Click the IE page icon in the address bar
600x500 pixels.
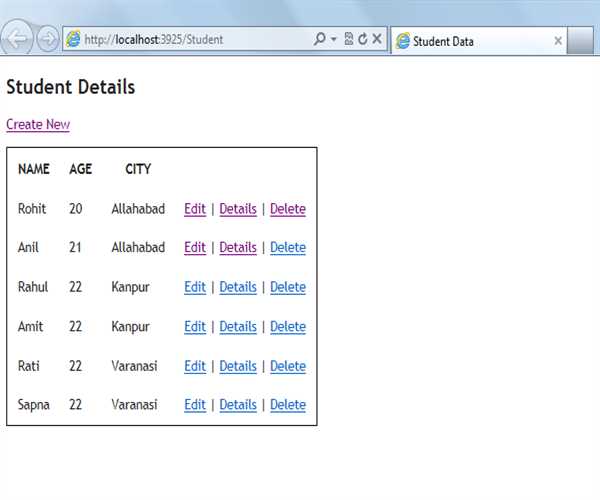pyautogui.click(x=73, y=40)
